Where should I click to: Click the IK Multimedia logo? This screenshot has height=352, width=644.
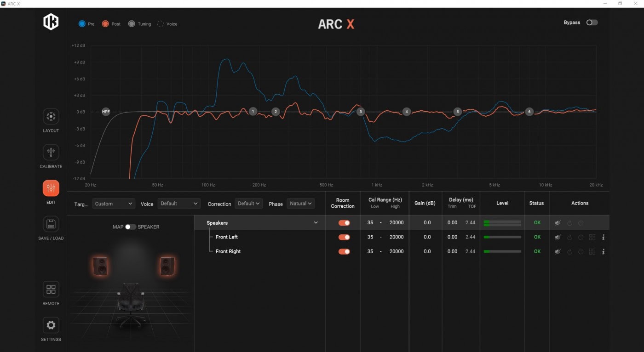(x=51, y=22)
